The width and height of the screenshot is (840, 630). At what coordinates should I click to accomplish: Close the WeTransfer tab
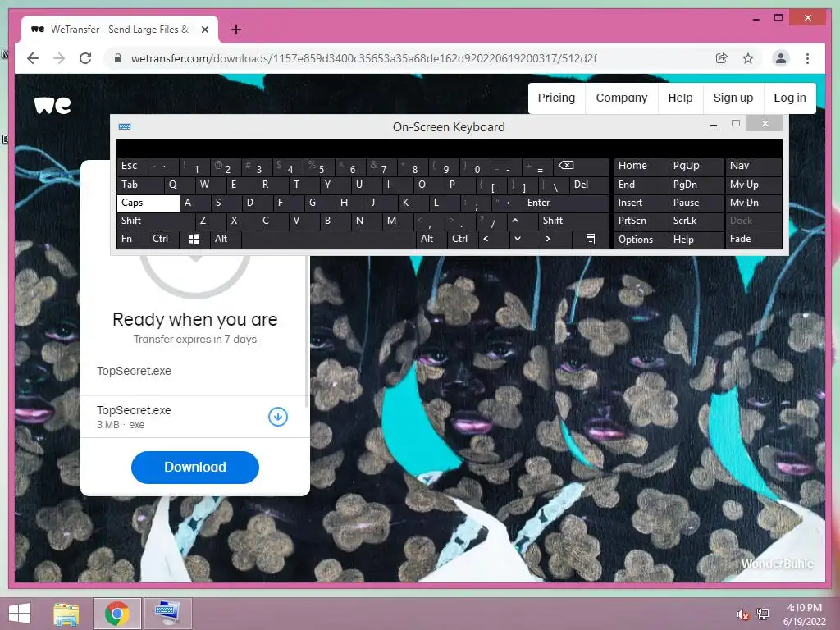pos(204,30)
